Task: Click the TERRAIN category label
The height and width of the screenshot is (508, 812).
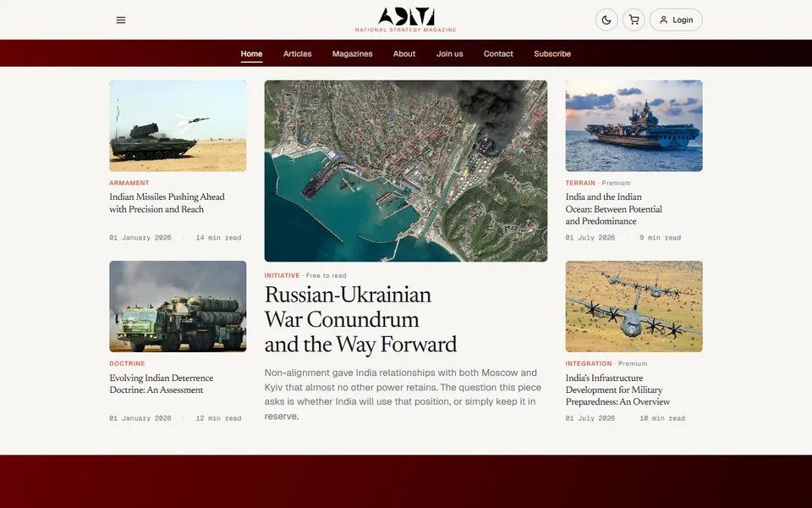Action: point(580,183)
